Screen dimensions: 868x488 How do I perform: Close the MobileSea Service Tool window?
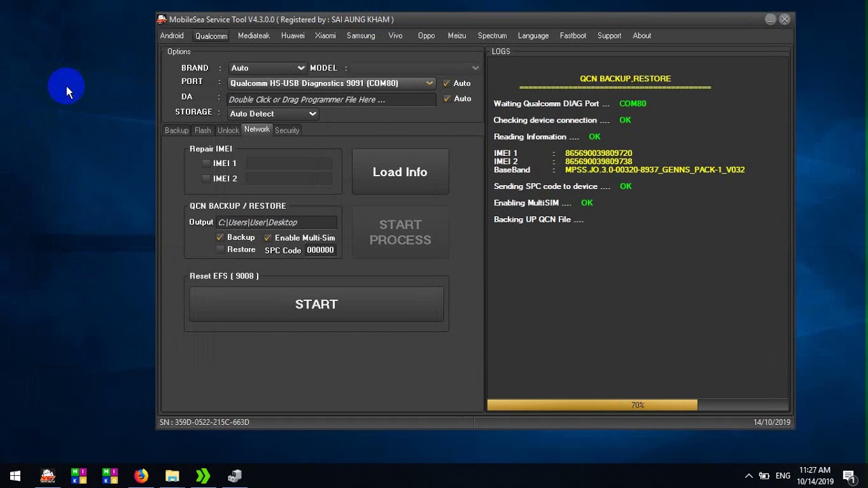[x=785, y=20]
